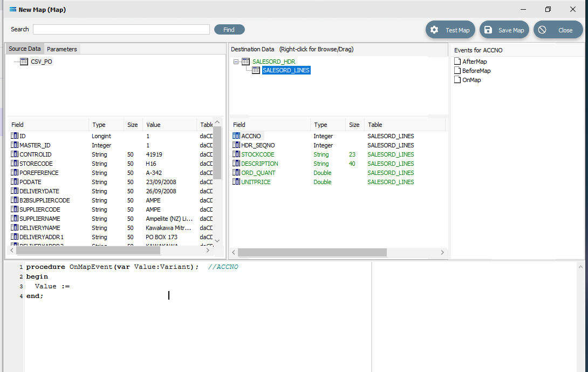The width and height of the screenshot is (588, 372).
Task: Click the PODATE source field icon
Action: pos(14,182)
